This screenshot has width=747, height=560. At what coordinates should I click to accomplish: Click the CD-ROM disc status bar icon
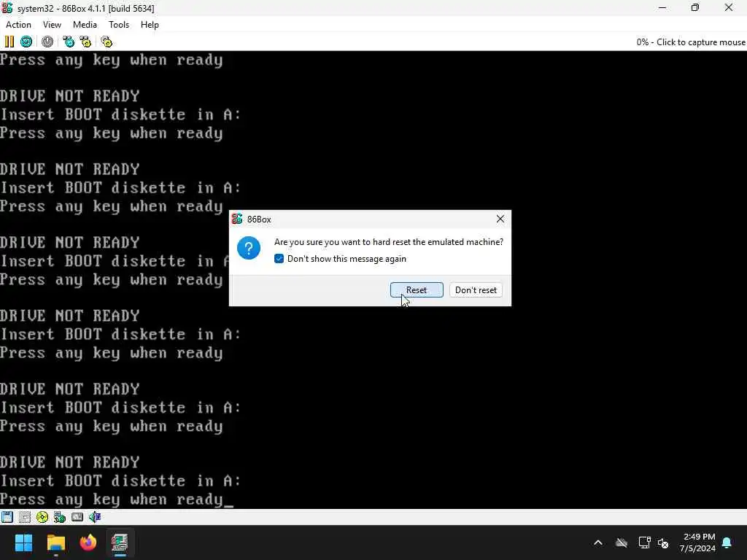(x=42, y=517)
